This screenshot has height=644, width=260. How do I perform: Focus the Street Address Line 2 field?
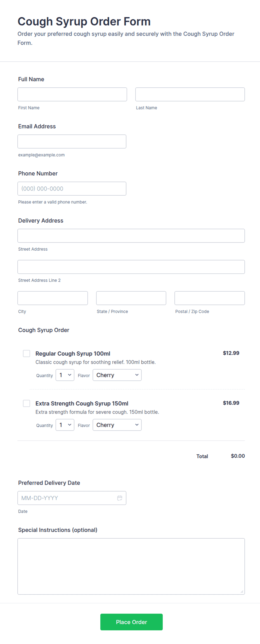[x=131, y=267]
